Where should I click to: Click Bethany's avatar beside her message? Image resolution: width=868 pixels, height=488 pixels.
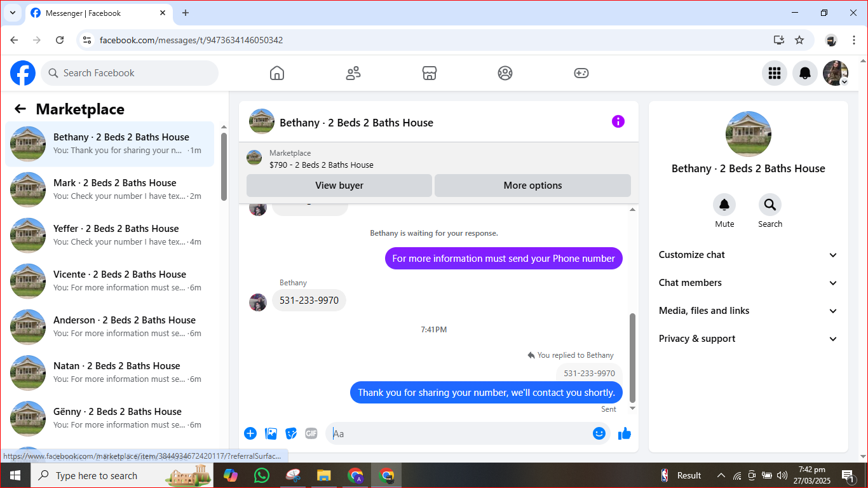[x=258, y=302]
